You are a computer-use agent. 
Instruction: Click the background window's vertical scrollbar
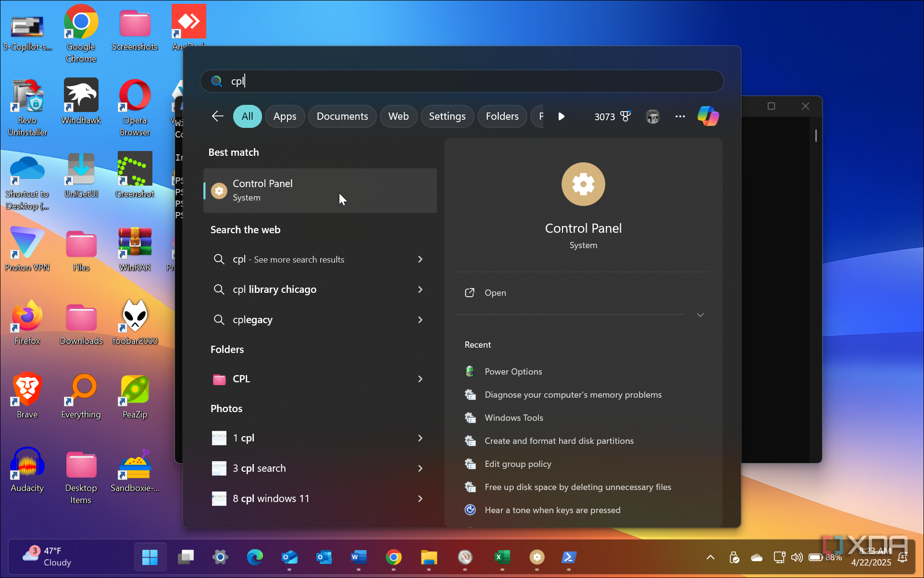[x=816, y=135]
